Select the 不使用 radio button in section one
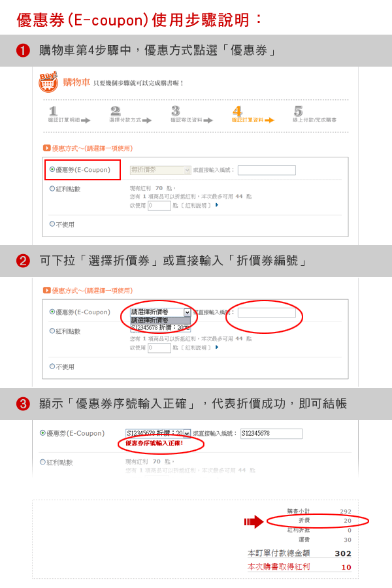Screen dimensions: 392x588 52,224
